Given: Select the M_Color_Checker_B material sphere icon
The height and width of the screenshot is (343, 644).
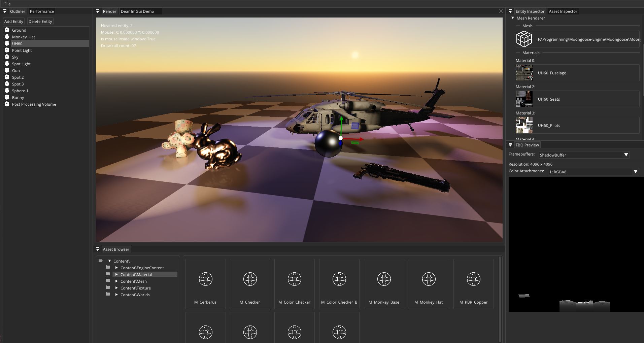Looking at the screenshot, I should click(339, 279).
